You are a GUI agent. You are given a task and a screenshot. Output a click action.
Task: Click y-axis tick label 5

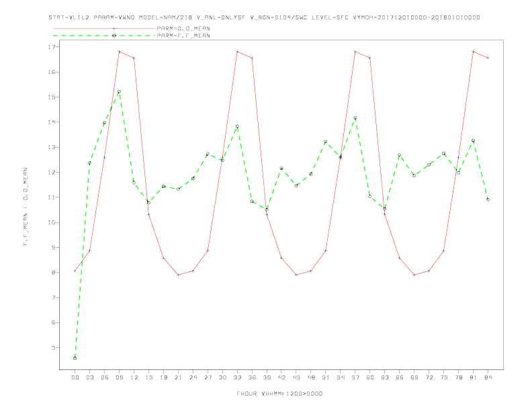pos(53,348)
